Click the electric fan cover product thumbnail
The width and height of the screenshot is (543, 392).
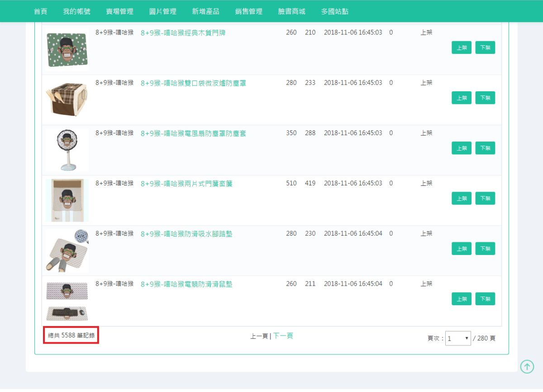point(67,149)
